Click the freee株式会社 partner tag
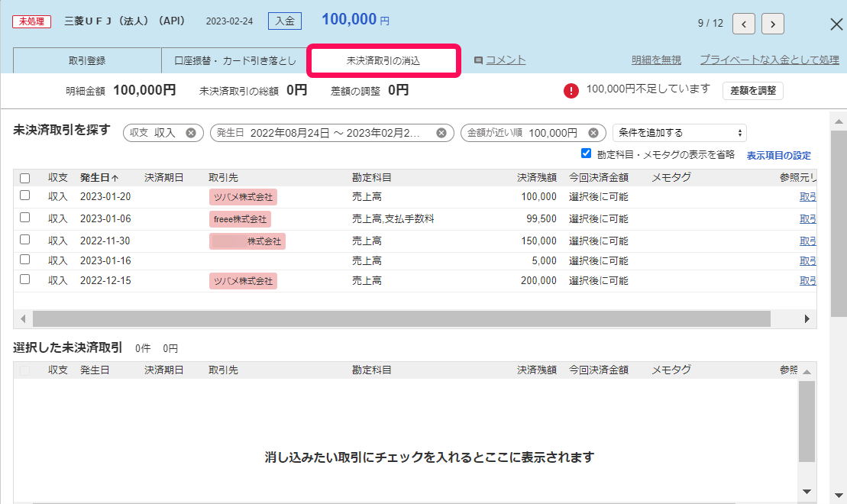This screenshot has height=504, width=847. (x=240, y=219)
